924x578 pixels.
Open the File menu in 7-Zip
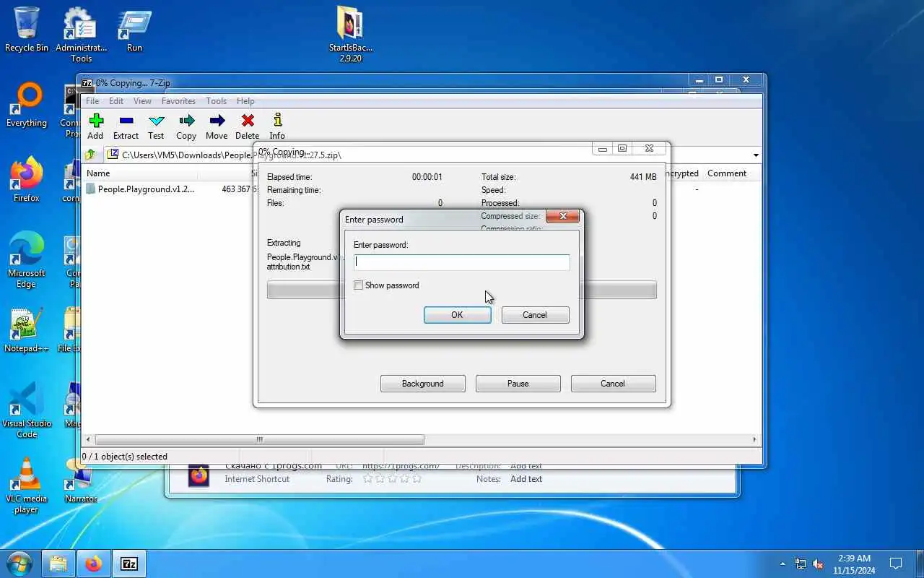pos(92,101)
